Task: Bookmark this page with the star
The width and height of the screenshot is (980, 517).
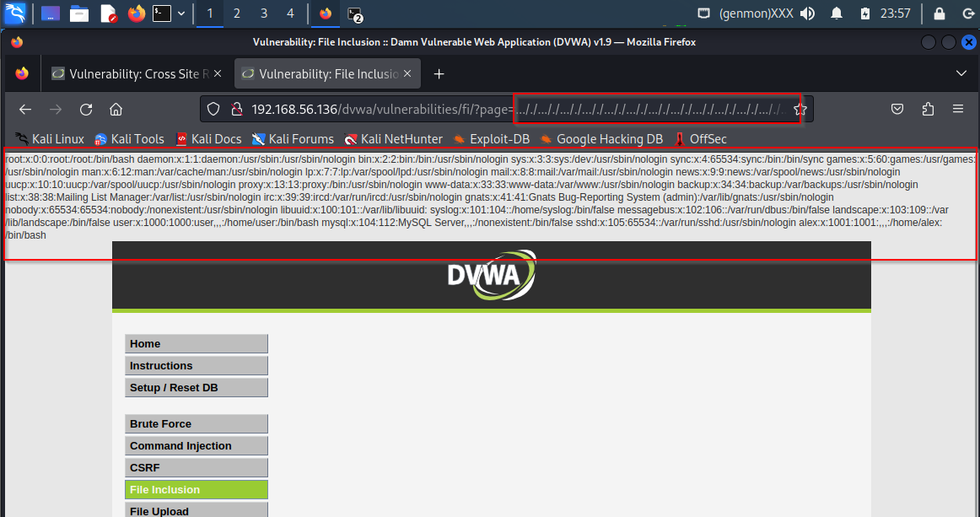Action: pyautogui.click(x=800, y=110)
